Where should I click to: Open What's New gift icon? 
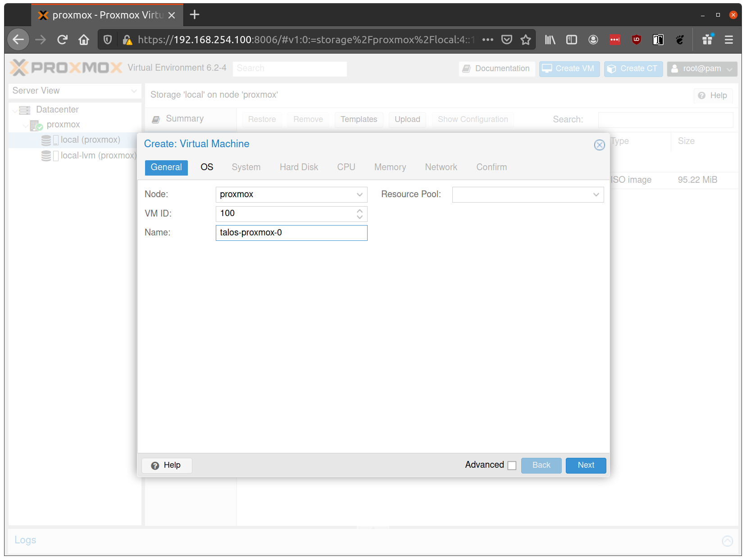coord(708,40)
